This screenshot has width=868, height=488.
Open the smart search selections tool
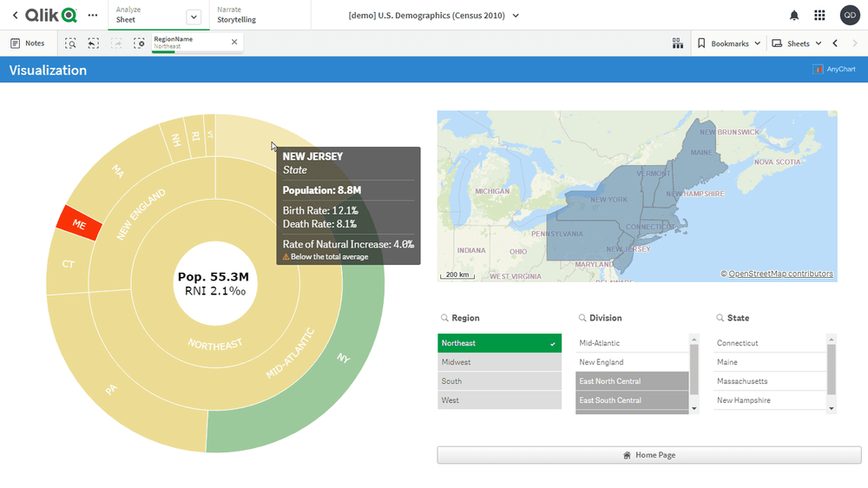(70, 43)
